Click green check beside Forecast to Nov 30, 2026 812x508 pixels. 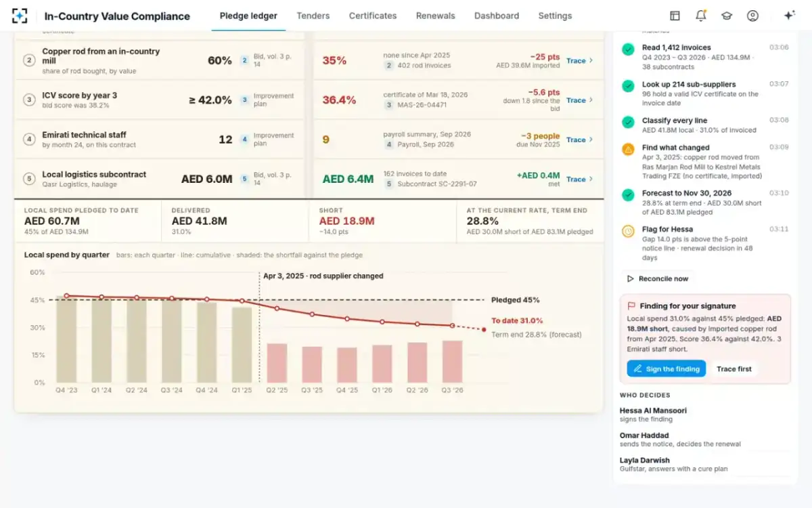click(629, 194)
